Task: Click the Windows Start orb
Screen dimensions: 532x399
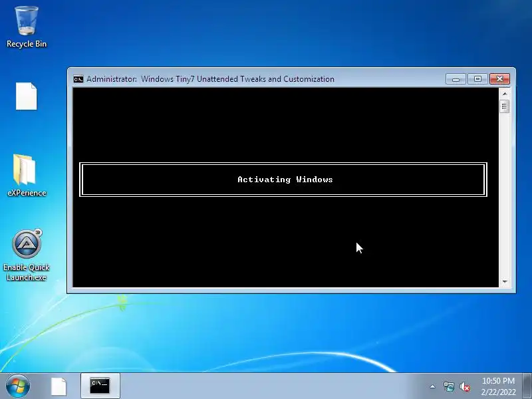Action: 18,386
